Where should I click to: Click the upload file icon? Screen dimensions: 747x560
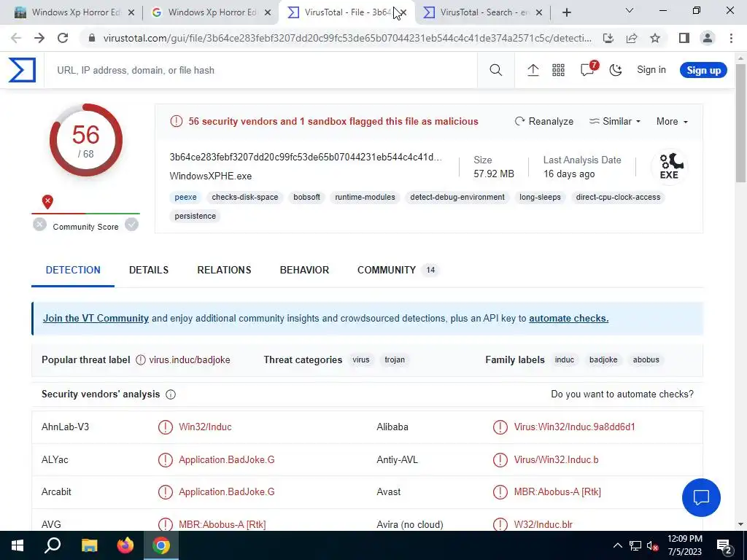pos(533,70)
